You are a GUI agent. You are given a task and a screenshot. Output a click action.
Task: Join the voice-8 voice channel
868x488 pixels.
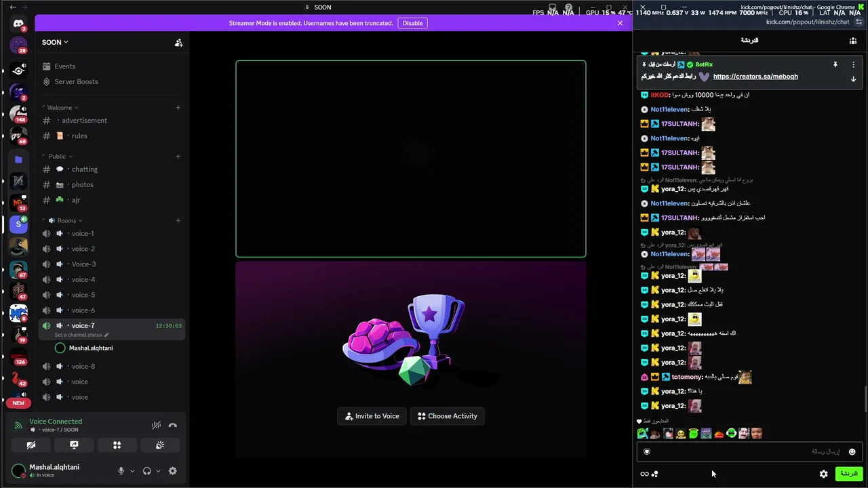[x=111, y=367]
